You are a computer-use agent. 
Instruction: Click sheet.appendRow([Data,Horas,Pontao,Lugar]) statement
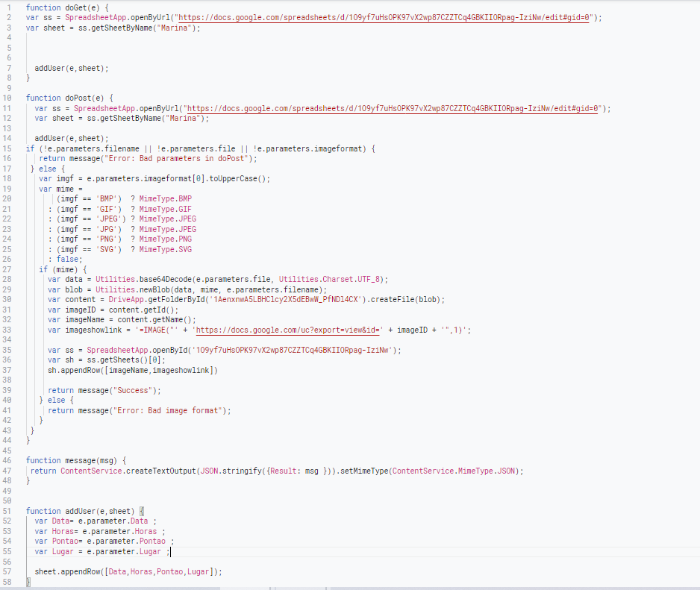pyautogui.click(x=128, y=571)
